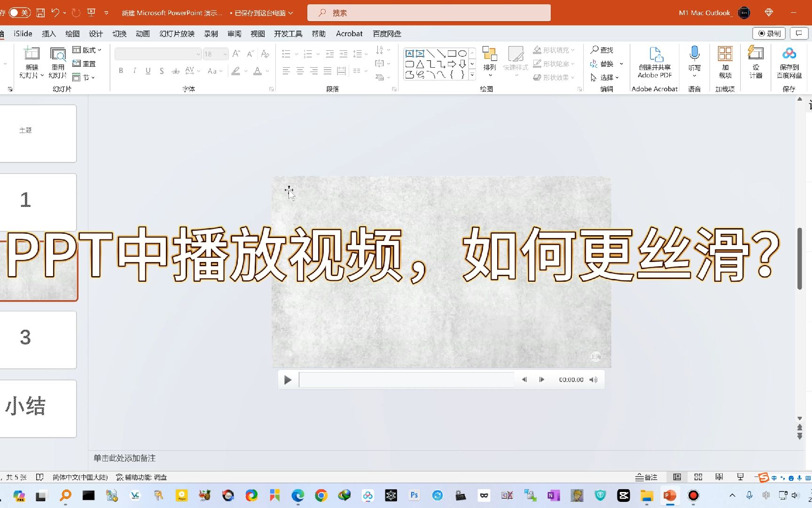
Task: Toggle italic formatting
Action: [134, 71]
